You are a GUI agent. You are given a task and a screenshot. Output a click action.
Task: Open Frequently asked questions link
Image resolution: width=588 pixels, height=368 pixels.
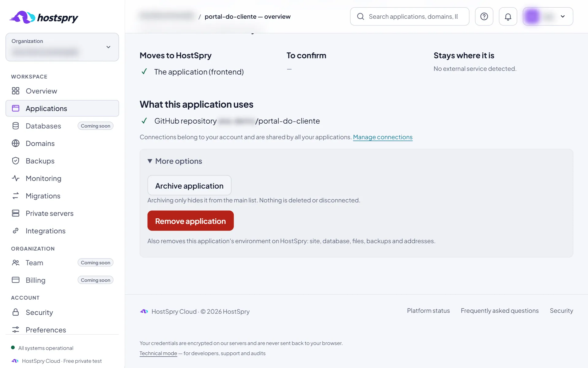pos(499,311)
